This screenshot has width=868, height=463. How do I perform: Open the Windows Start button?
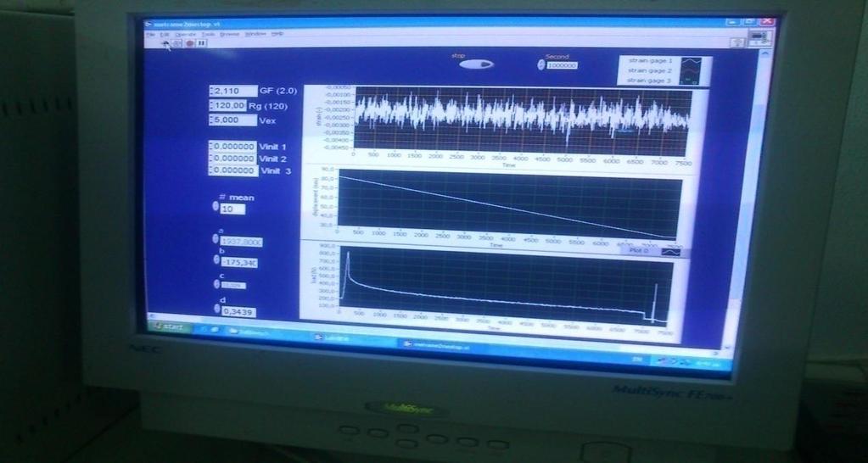pyautogui.click(x=170, y=327)
